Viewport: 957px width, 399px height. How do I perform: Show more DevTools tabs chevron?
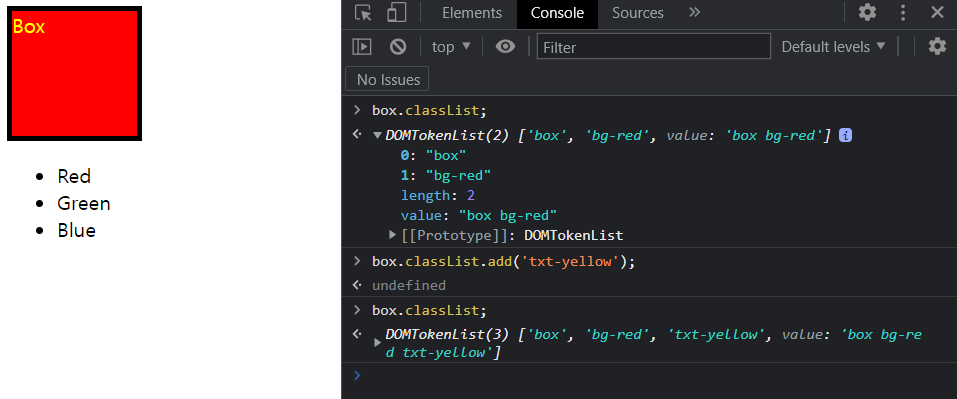point(694,12)
